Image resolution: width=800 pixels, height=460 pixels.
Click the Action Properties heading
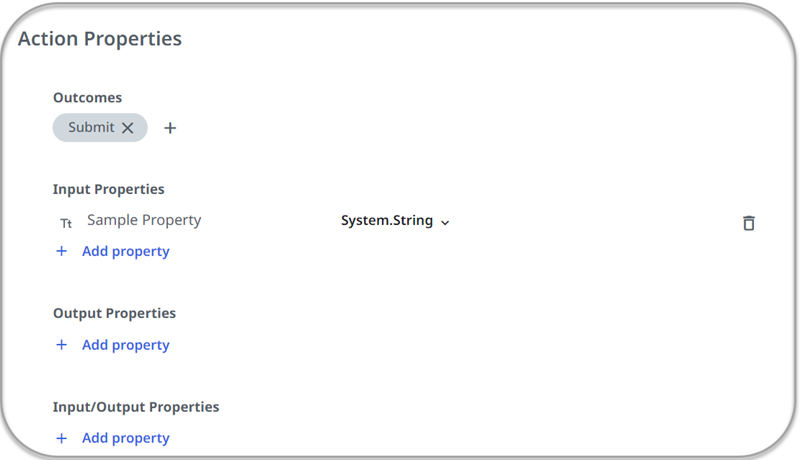[100, 39]
